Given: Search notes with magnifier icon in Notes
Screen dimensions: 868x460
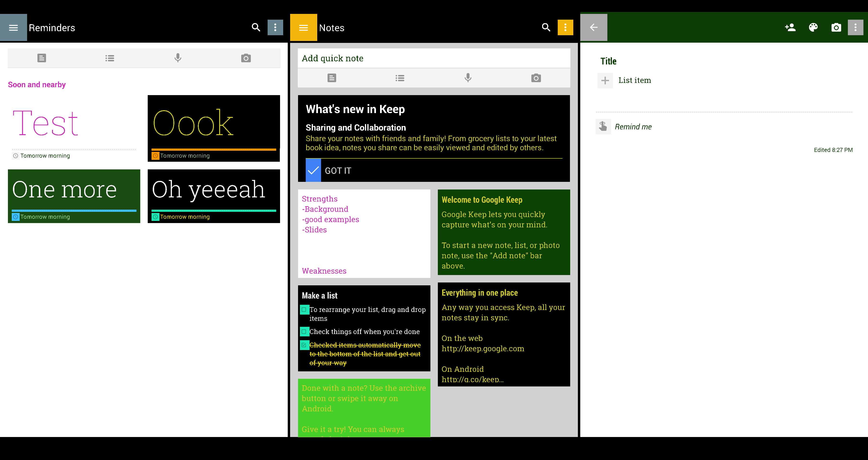Looking at the screenshot, I should click(x=546, y=28).
